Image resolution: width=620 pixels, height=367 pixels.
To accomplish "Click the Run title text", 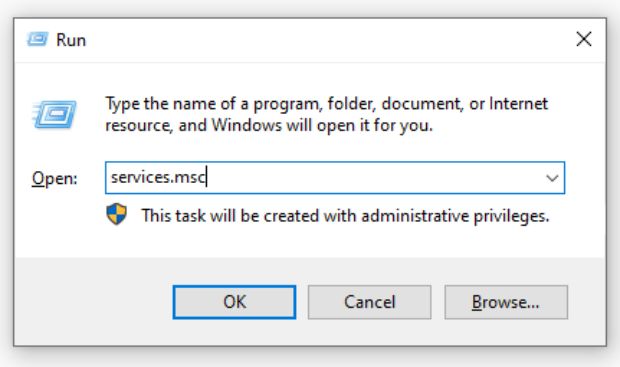I will 71,40.
